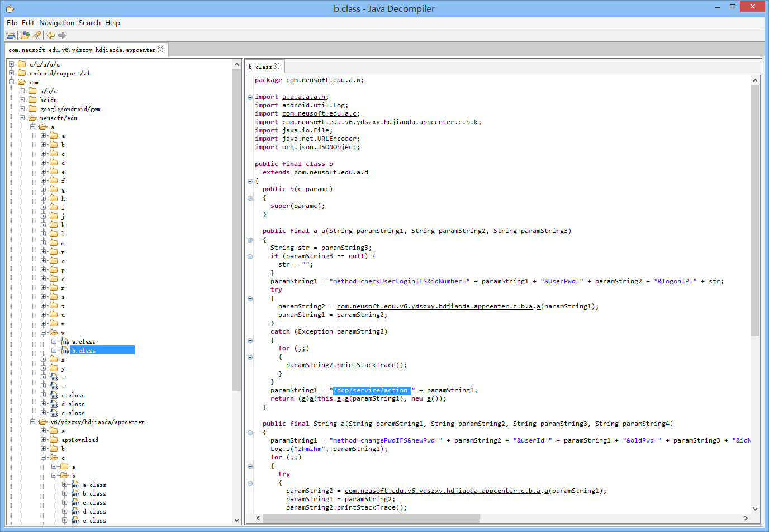Image resolution: width=769 pixels, height=532 pixels.
Task: Follow the com.neusoft.edu.a.d superclass link
Action: coord(331,172)
